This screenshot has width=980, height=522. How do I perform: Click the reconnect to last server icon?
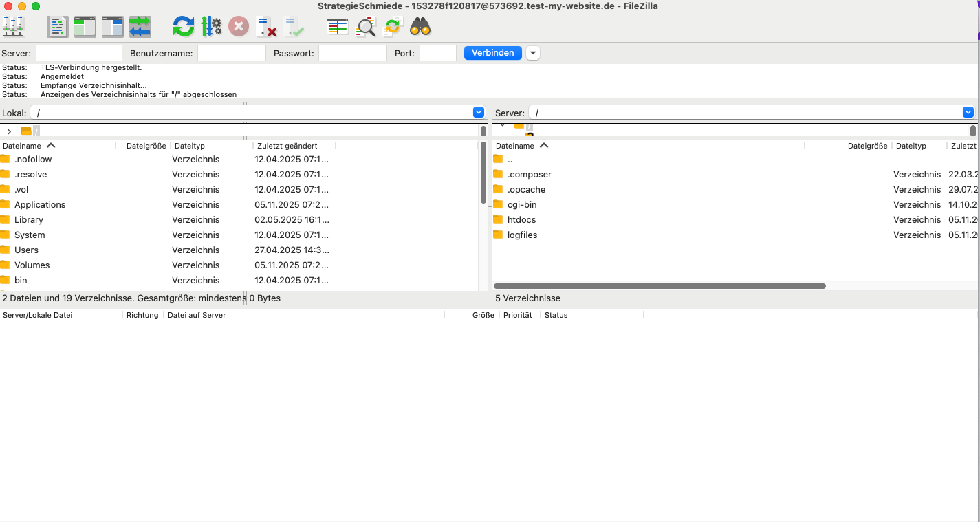coord(294,27)
